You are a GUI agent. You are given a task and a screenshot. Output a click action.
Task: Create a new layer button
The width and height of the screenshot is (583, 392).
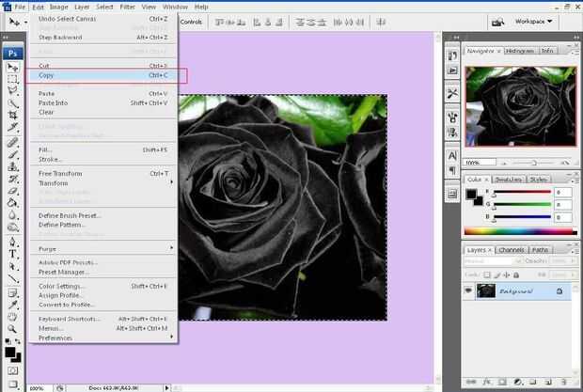coord(548,382)
